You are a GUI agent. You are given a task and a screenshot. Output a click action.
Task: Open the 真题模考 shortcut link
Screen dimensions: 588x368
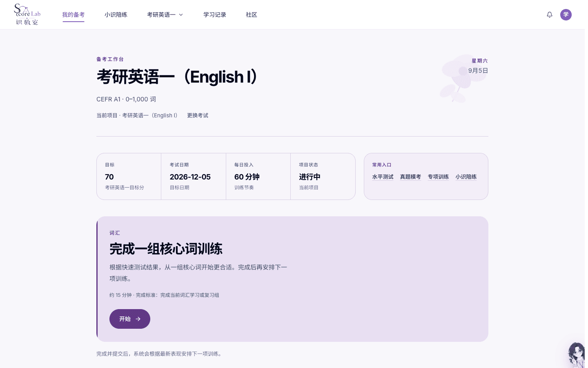[411, 177]
